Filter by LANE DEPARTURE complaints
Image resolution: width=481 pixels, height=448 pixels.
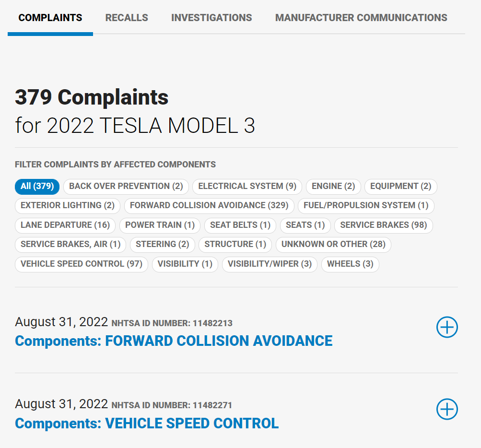[x=65, y=225]
